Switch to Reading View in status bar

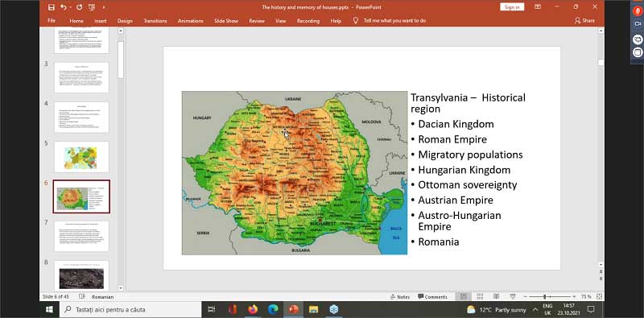click(x=496, y=296)
